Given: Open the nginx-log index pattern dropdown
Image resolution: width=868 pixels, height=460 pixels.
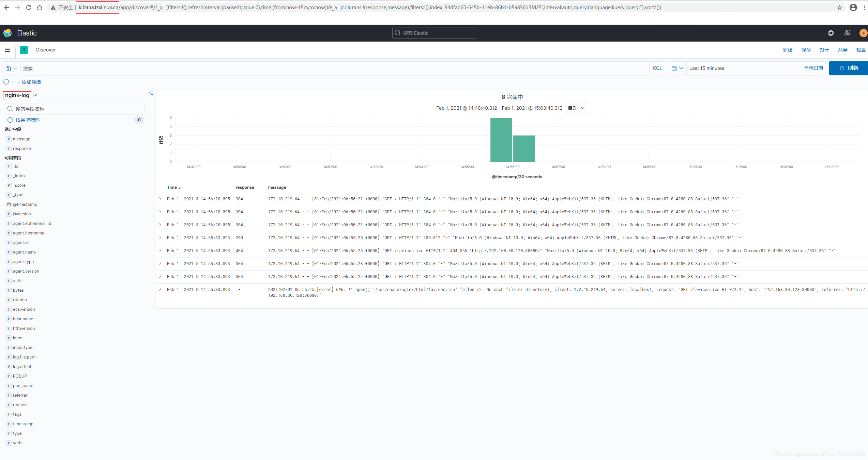Looking at the screenshot, I should pyautogui.click(x=20, y=95).
